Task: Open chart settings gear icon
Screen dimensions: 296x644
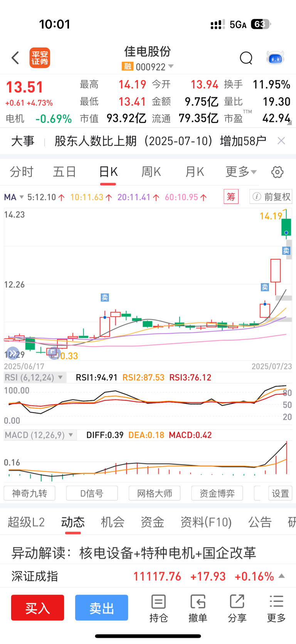Action: pos(277,172)
